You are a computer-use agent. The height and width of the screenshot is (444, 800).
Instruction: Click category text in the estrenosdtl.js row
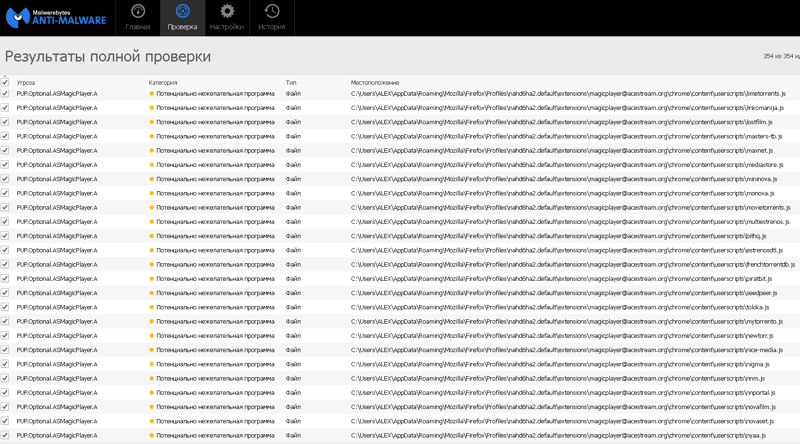point(215,250)
